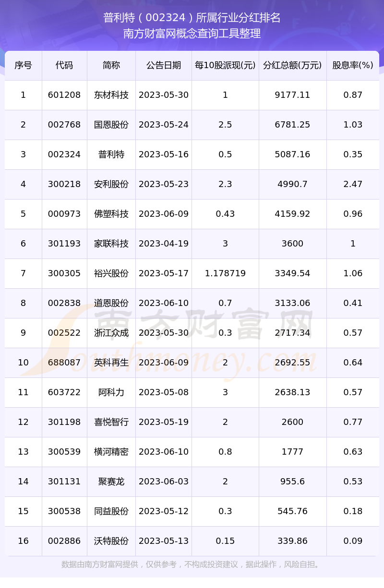Select the 家联科技 announcement date 2023-04-19

164,244
